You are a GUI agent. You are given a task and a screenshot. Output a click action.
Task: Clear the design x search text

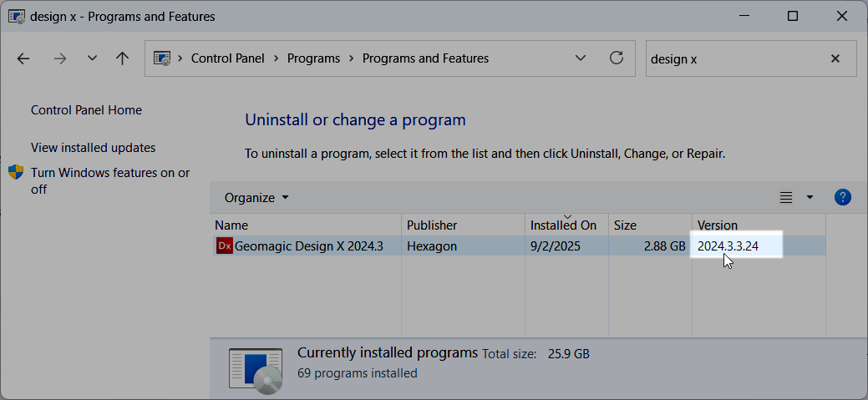pos(835,58)
